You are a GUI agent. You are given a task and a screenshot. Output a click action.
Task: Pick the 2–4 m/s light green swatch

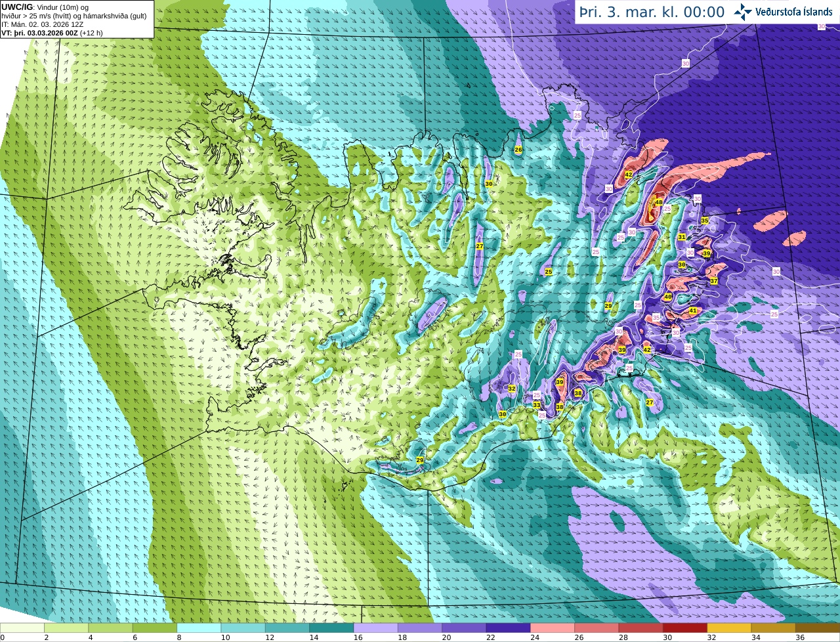click(66, 628)
